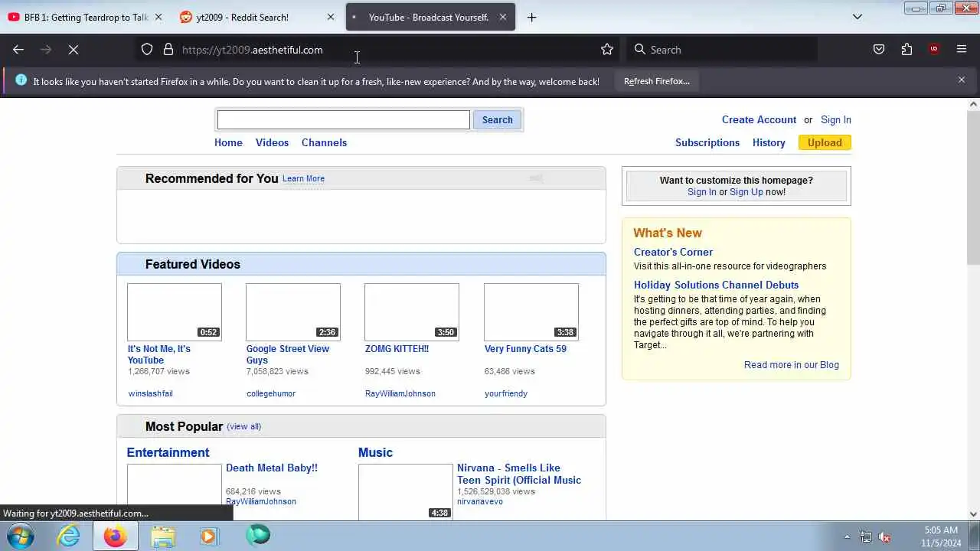This screenshot has height=551, width=980.
Task: Go back with the browser back arrow
Action: pos(18,50)
